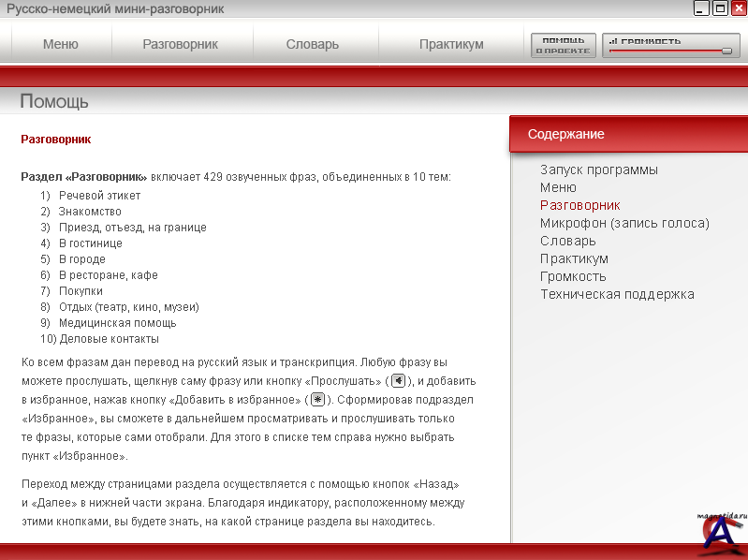Adjust the Громкость volume slider handle
The image size is (748, 560).
point(726,51)
